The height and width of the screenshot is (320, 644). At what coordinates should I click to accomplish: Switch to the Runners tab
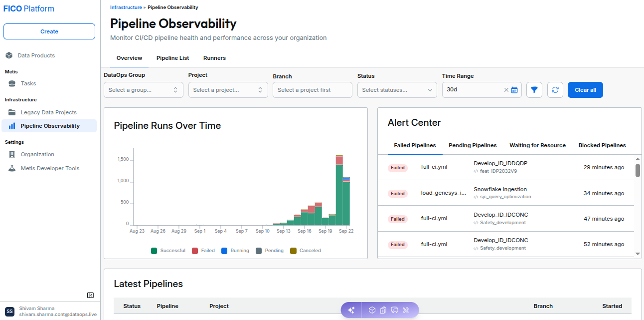coord(214,58)
